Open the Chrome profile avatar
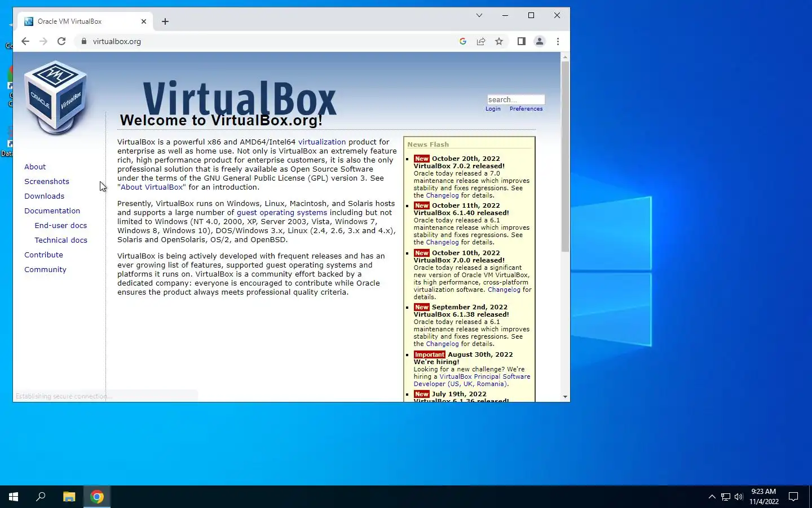 tap(540, 41)
